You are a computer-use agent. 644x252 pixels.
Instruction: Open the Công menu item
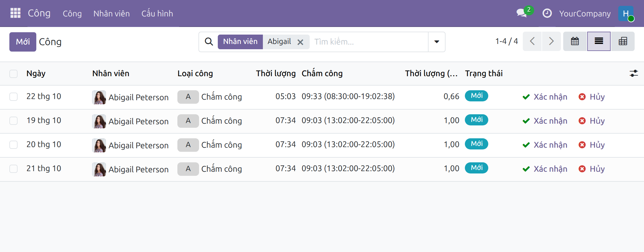(72, 13)
